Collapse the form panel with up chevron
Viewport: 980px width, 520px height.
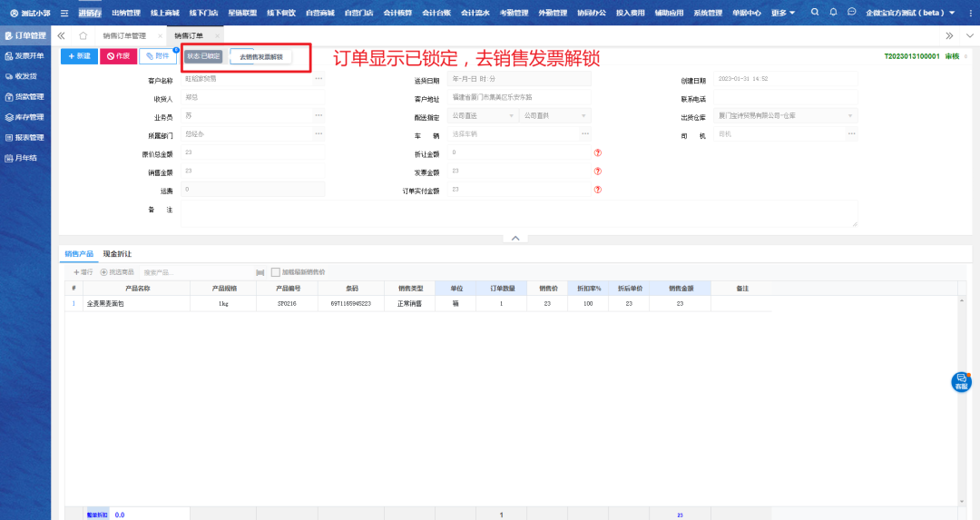(514, 238)
